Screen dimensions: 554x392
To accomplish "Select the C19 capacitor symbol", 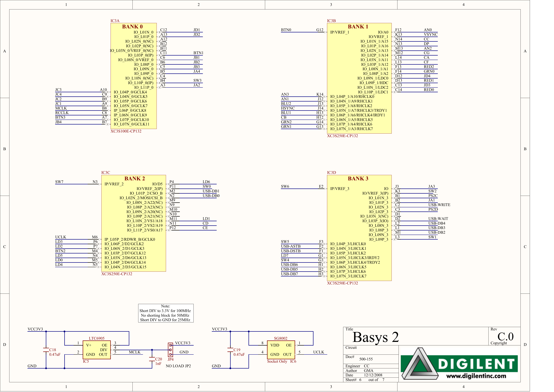I will pos(230,350).
